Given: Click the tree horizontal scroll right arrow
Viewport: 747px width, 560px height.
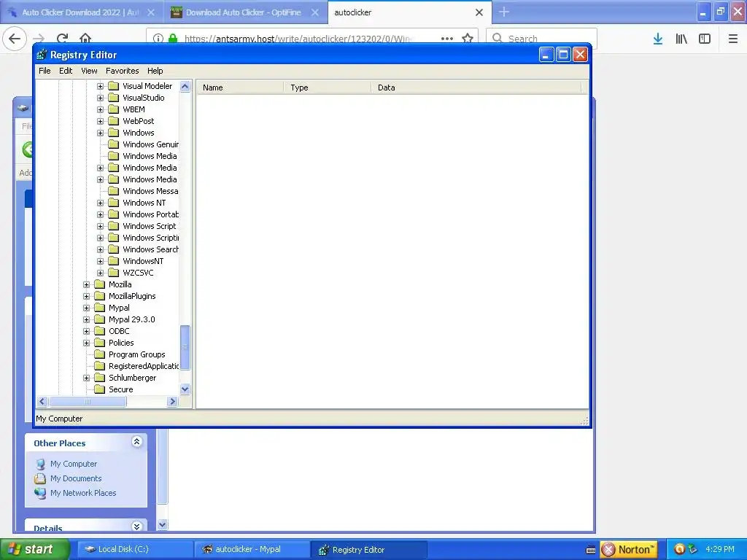Looking at the screenshot, I should click(x=172, y=402).
